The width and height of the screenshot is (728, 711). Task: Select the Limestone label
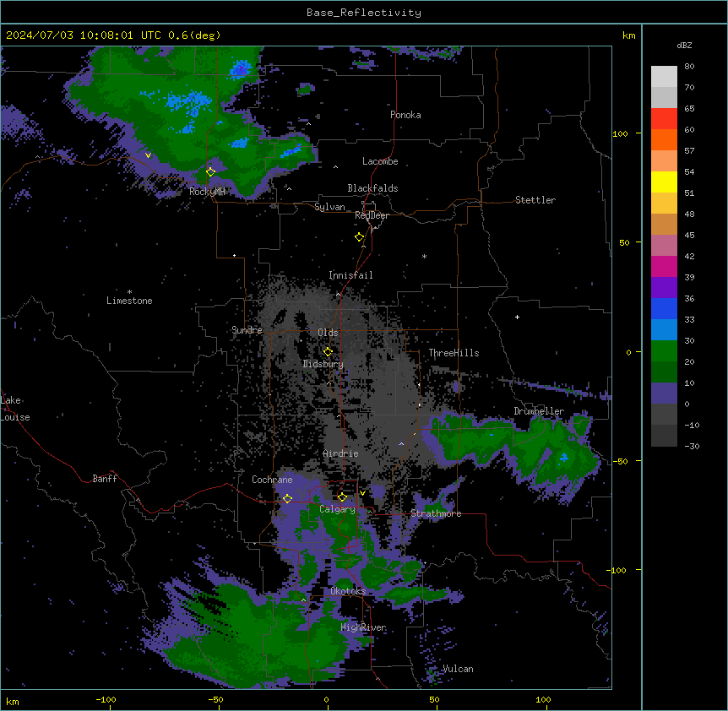[x=129, y=301]
